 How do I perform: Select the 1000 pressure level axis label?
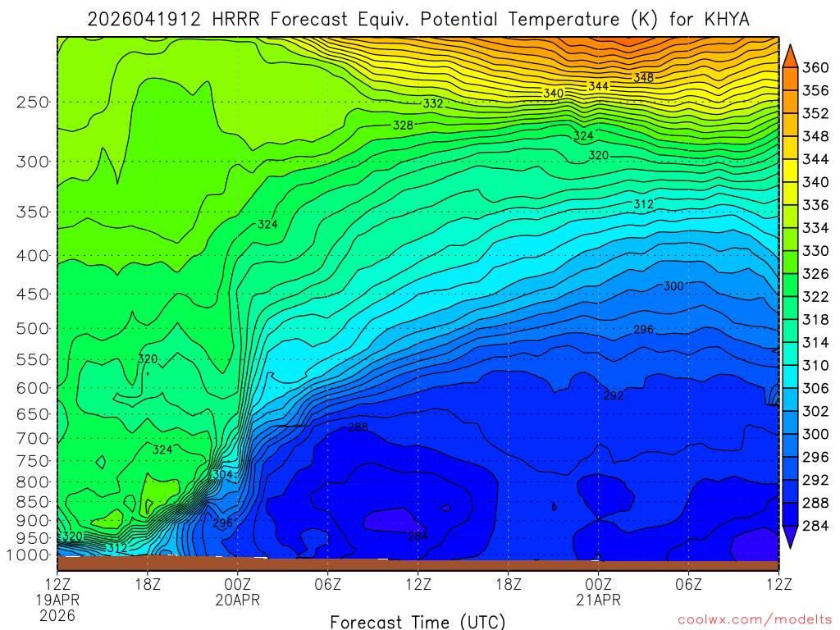tap(27, 555)
